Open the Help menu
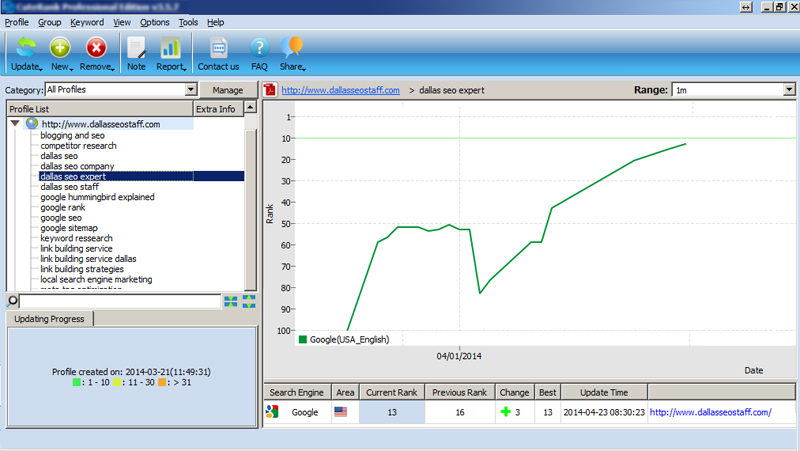The height and width of the screenshot is (451, 800). pyautogui.click(x=215, y=22)
